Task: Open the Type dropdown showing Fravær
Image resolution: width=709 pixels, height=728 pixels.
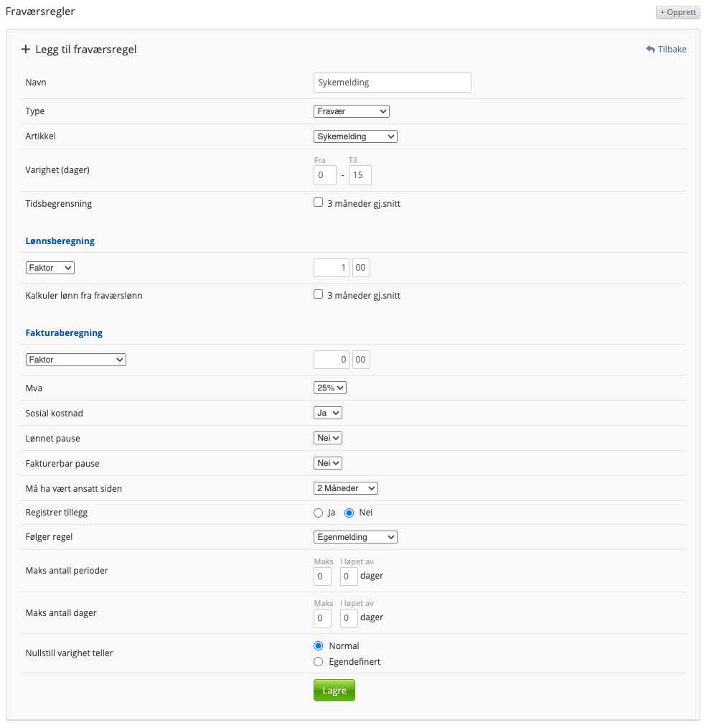Action: point(352,111)
